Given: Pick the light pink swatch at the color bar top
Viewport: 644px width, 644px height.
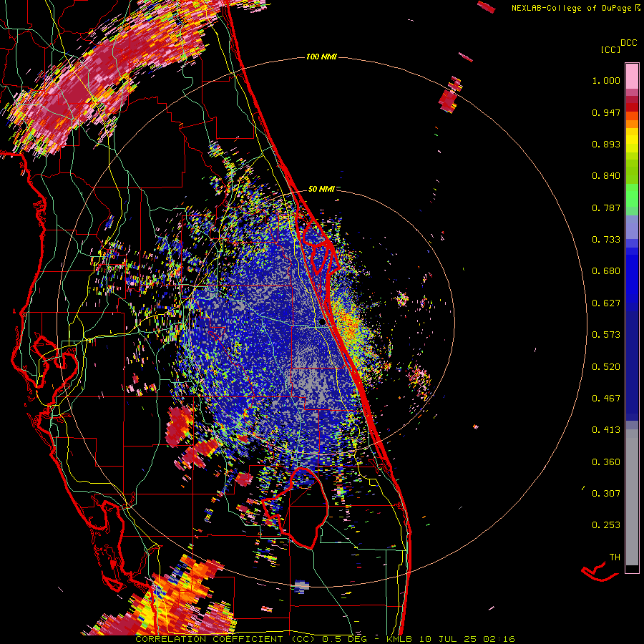Looking at the screenshot, I should pos(632,76).
